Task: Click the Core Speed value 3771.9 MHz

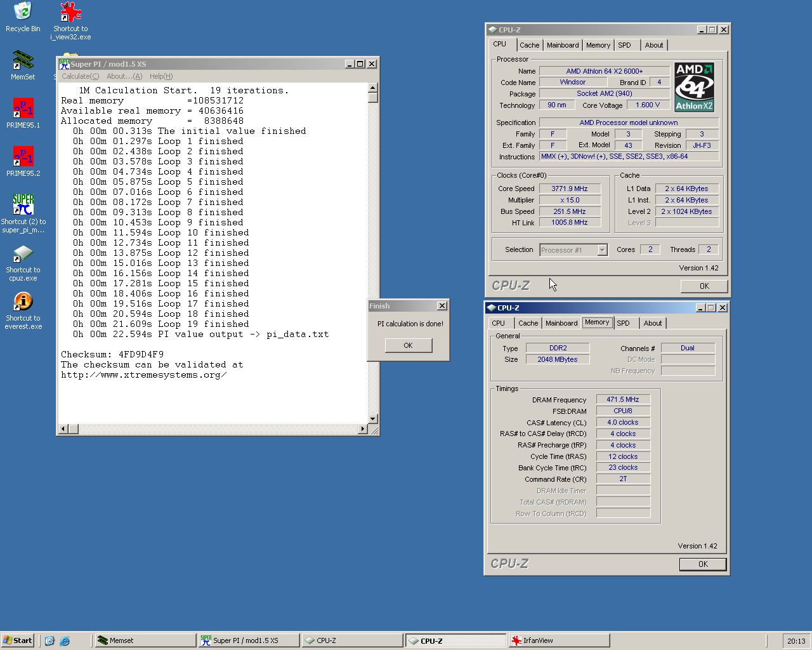Action: (570, 189)
